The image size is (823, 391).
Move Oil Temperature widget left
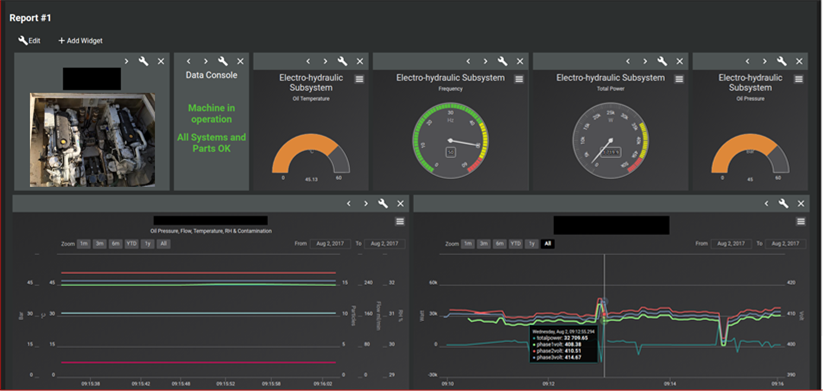[308, 61]
